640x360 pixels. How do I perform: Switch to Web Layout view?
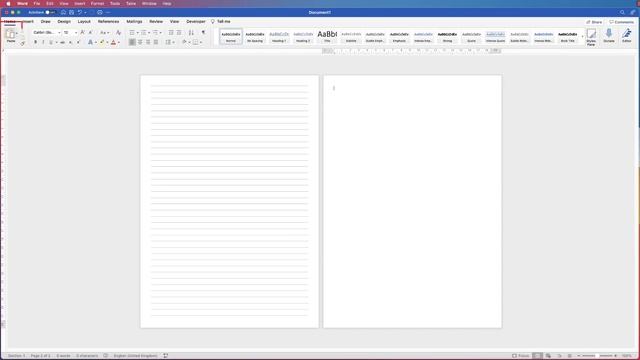[548, 356]
